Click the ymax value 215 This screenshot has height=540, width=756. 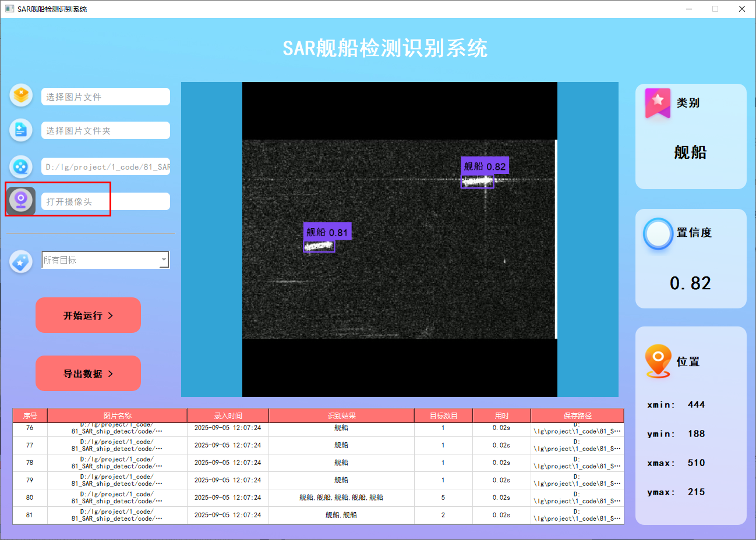click(x=696, y=492)
